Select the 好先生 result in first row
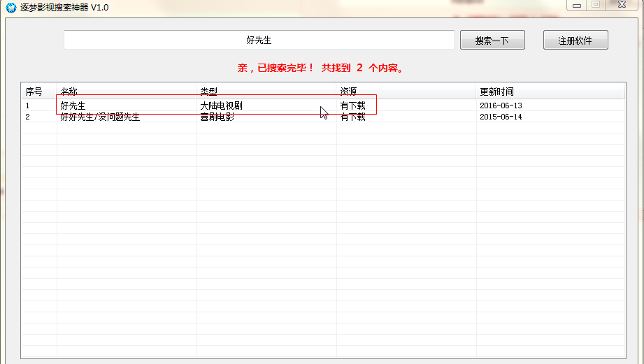The image size is (644, 364). click(73, 105)
